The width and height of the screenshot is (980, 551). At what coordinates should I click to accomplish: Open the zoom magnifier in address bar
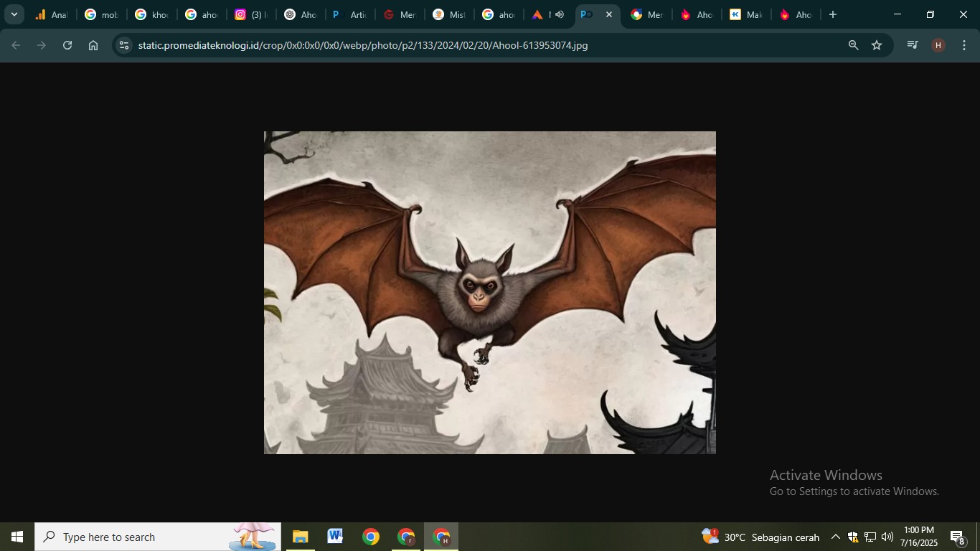click(853, 45)
